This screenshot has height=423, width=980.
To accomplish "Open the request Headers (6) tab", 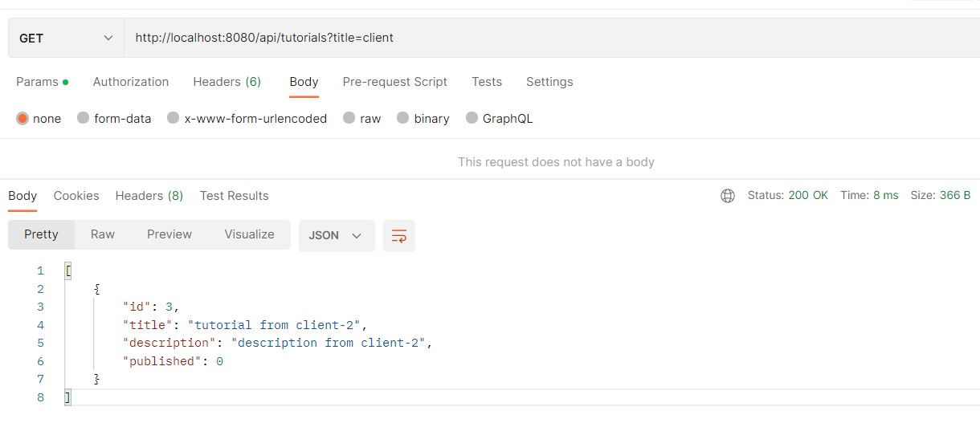I will (227, 82).
